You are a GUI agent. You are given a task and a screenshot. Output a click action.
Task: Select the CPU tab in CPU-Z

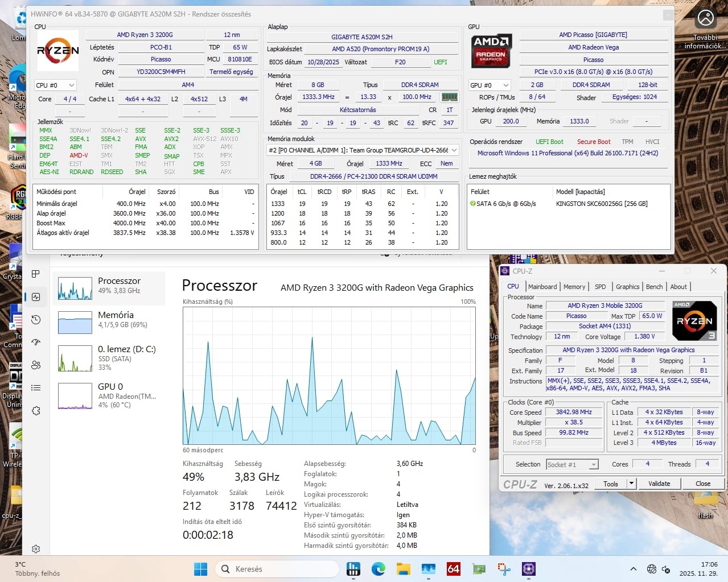pyautogui.click(x=513, y=286)
